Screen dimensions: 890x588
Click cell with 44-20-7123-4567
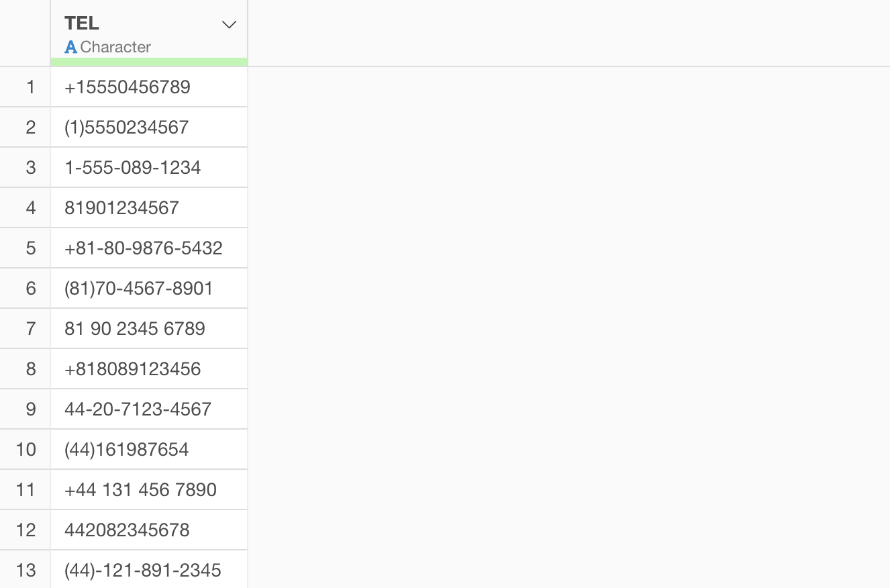[x=138, y=409]
